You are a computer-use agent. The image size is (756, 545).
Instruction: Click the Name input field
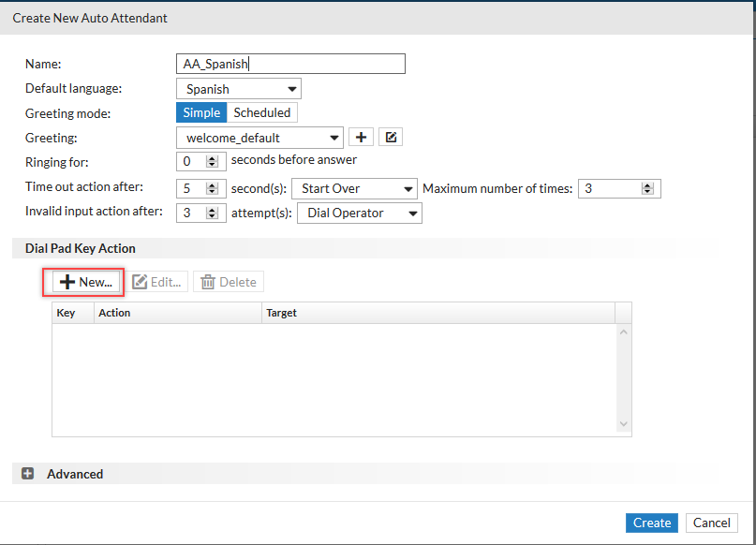click(x=290, y=64)
